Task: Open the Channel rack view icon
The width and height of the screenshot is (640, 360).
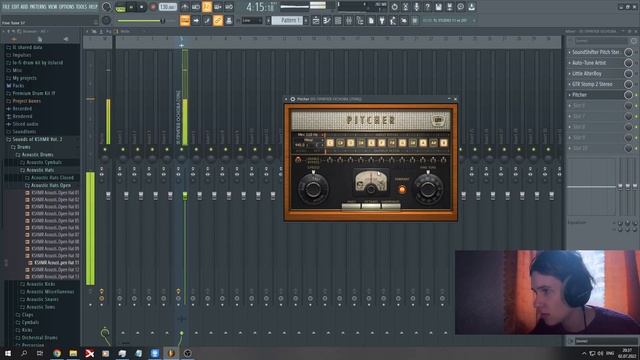Action: (338, 20)
